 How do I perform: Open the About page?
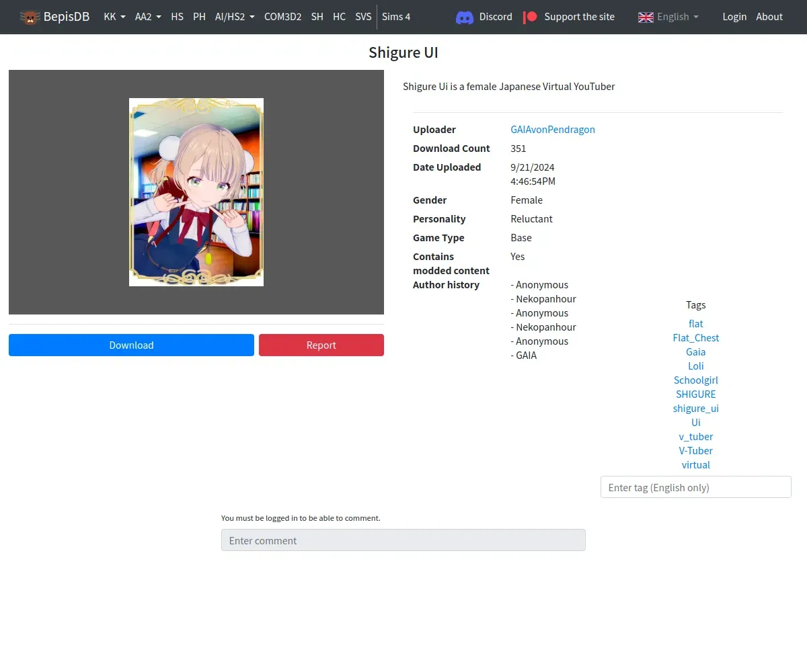tap(769, 17)
